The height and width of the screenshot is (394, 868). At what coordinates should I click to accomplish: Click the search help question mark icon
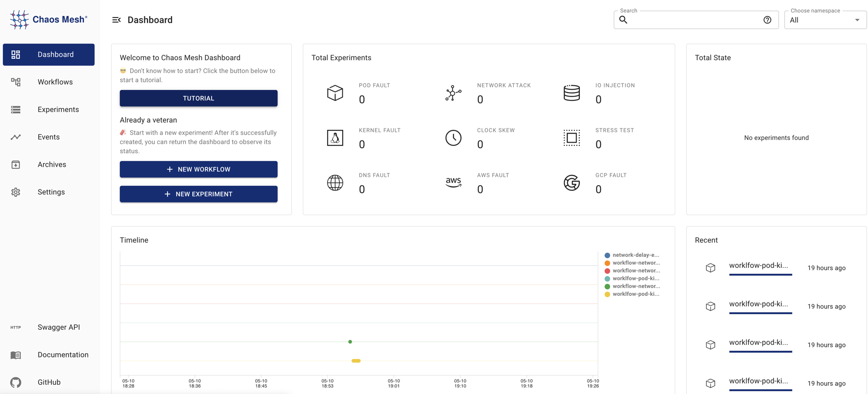(x=767, y=20)
